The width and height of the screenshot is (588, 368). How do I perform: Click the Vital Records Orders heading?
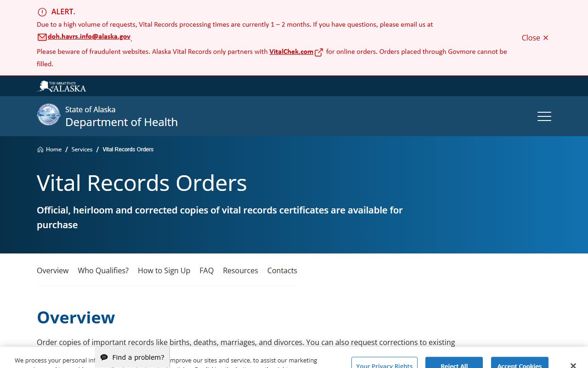pos(142,183)
